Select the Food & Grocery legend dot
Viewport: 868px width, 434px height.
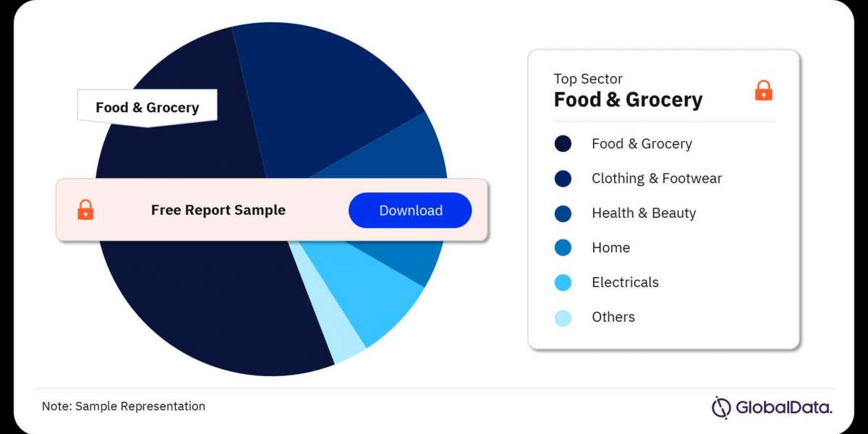(563, 144)
